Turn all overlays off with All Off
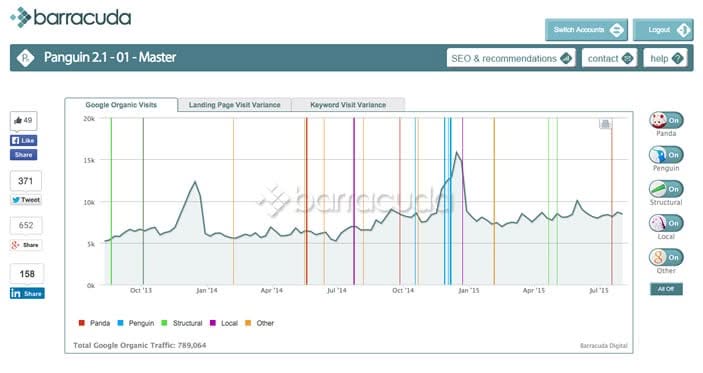 666,289
